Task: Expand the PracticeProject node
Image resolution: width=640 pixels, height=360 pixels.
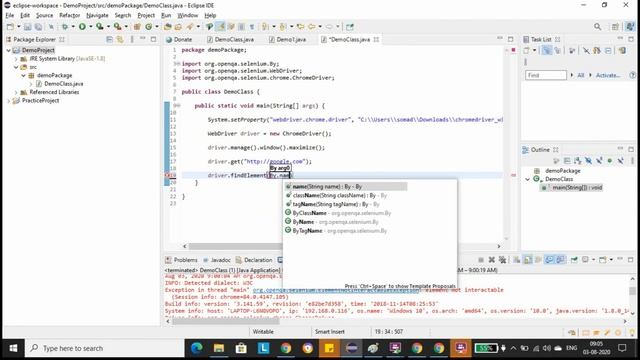Action: point(9,100)
